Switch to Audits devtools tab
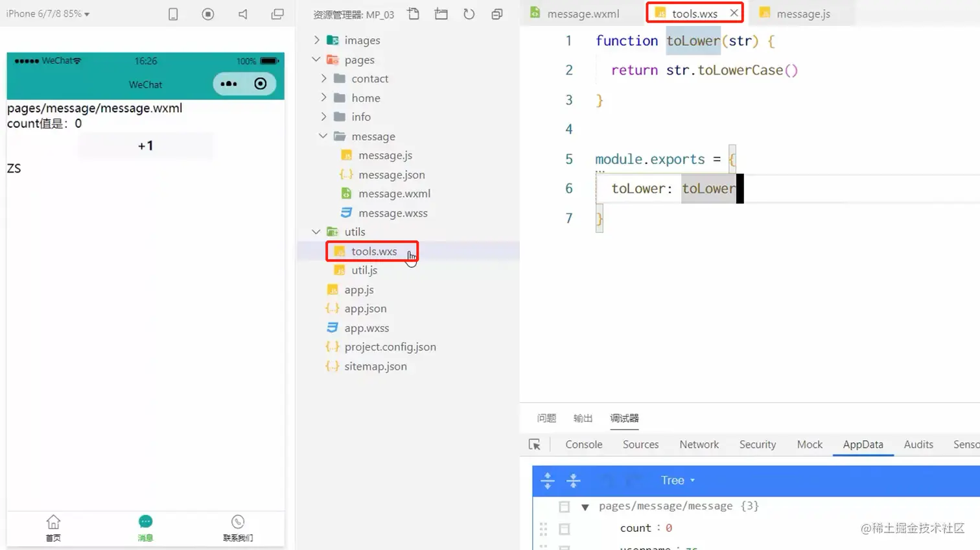980x550 pixels. [918, 444]
